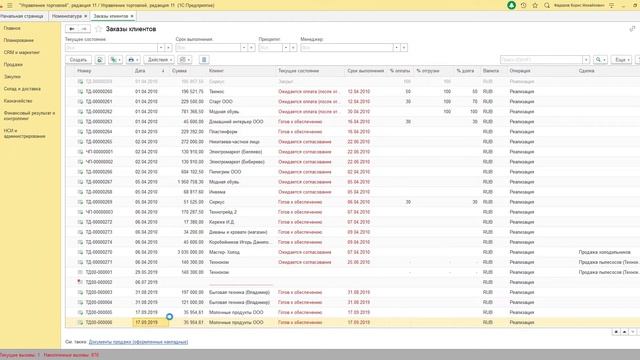This screenshot has height=360, width=640.
Task: Switch to the Номенклатура tab
Action: tap(67, 16)
